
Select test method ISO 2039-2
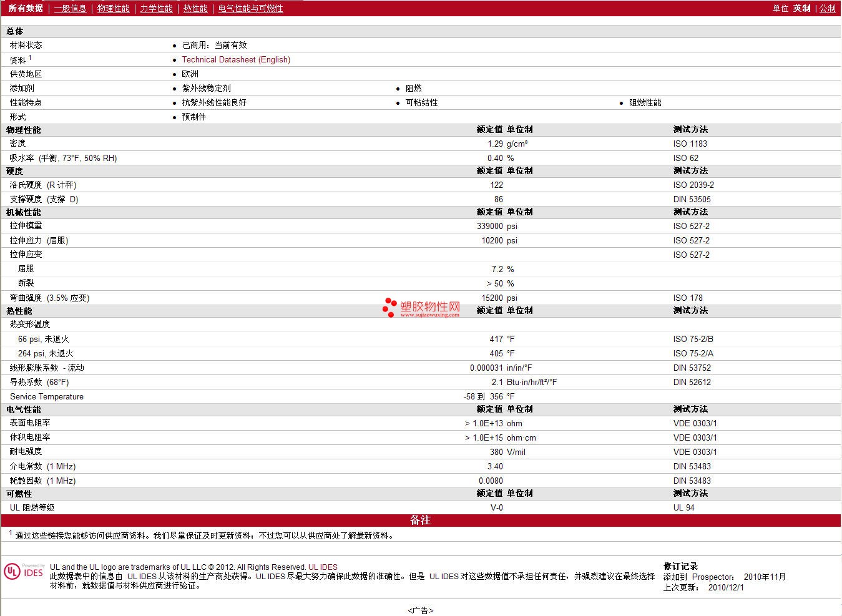click(x=693, y=185)
